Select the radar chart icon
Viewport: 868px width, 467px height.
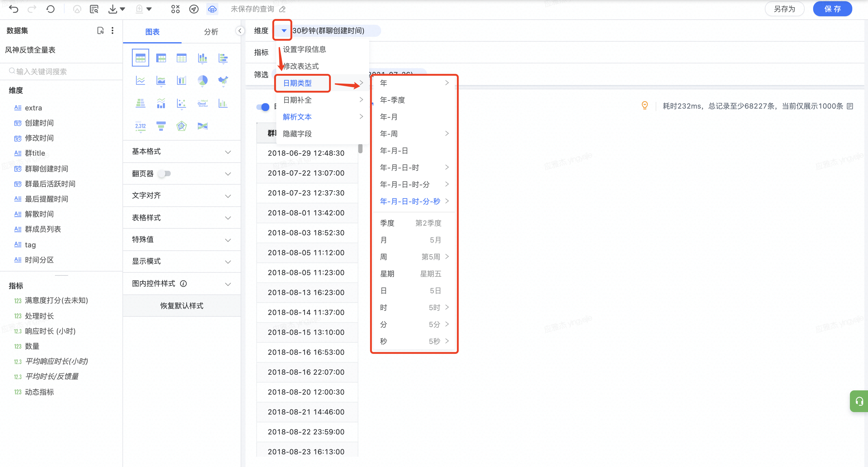coord(182,126)
